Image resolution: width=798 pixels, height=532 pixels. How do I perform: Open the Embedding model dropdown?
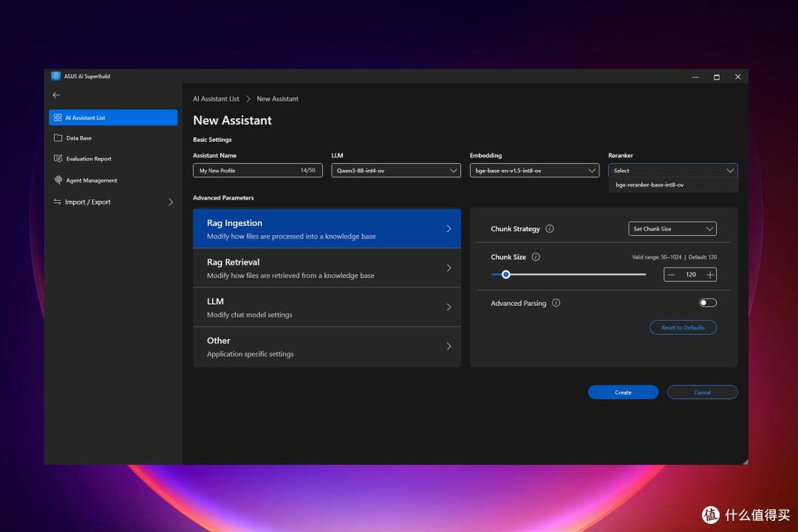click(534, 171)
